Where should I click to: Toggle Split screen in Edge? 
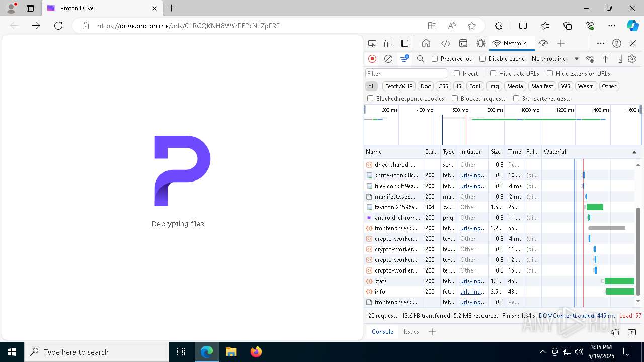point(523,26)
